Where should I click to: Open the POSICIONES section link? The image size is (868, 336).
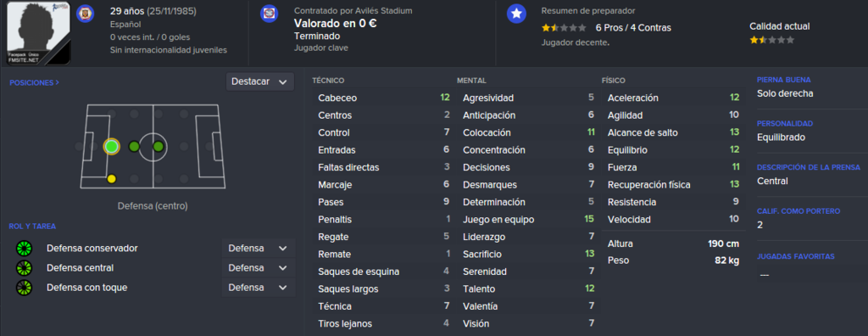point(34,82)
